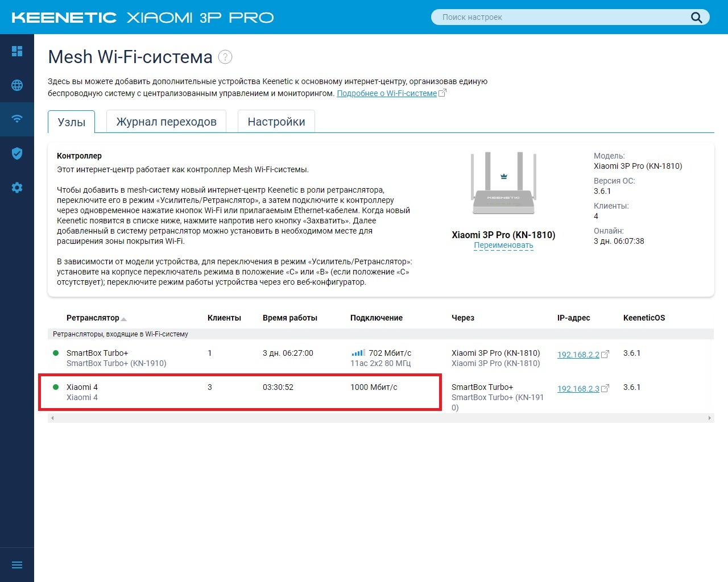Click the KeeneticOS column header
728x582 pixels.
[644, 318]
